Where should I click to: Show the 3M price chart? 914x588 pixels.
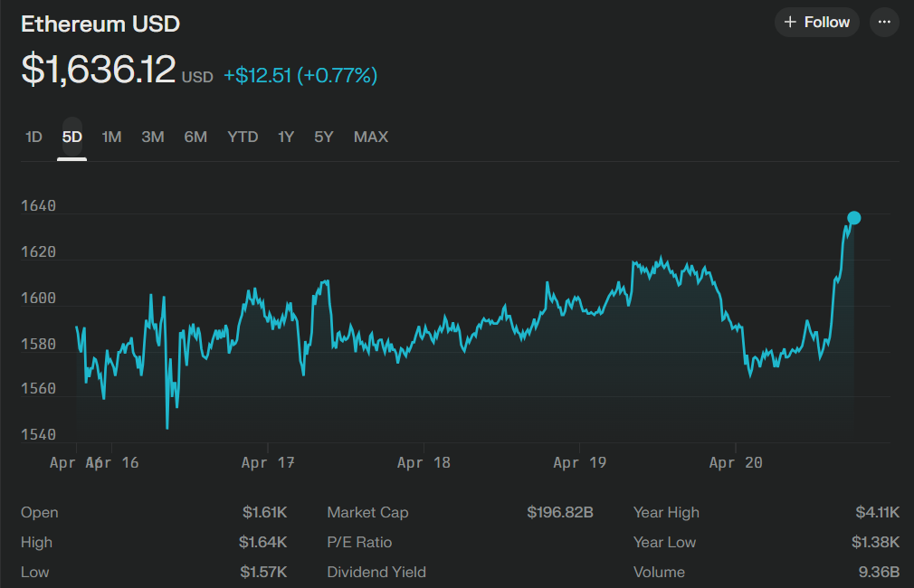153,138
